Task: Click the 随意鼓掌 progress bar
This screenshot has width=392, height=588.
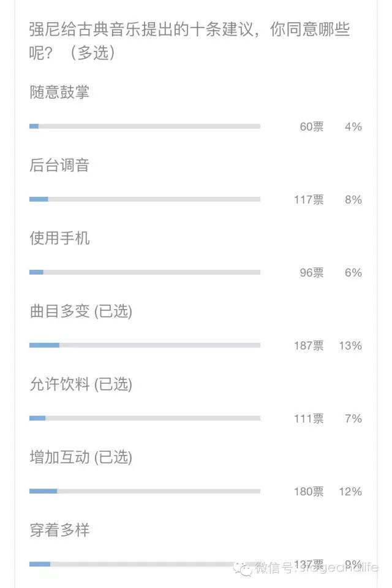Action: coord(145,126)
